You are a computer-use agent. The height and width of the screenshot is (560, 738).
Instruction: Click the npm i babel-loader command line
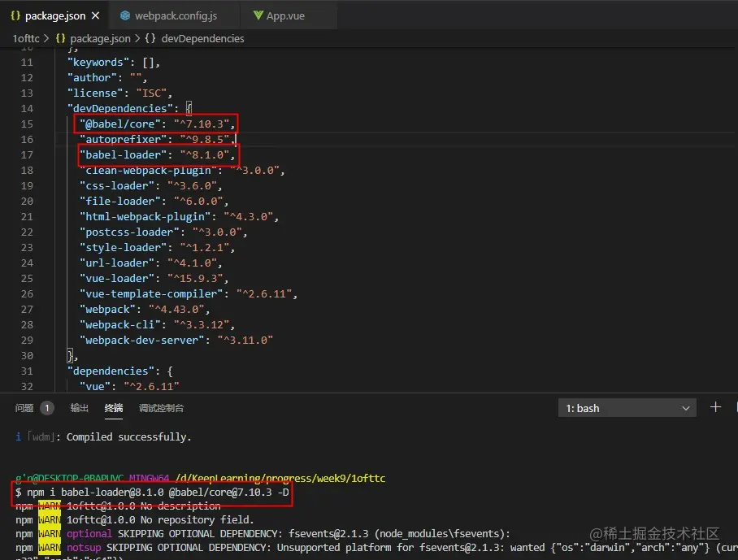coord(152,493)
